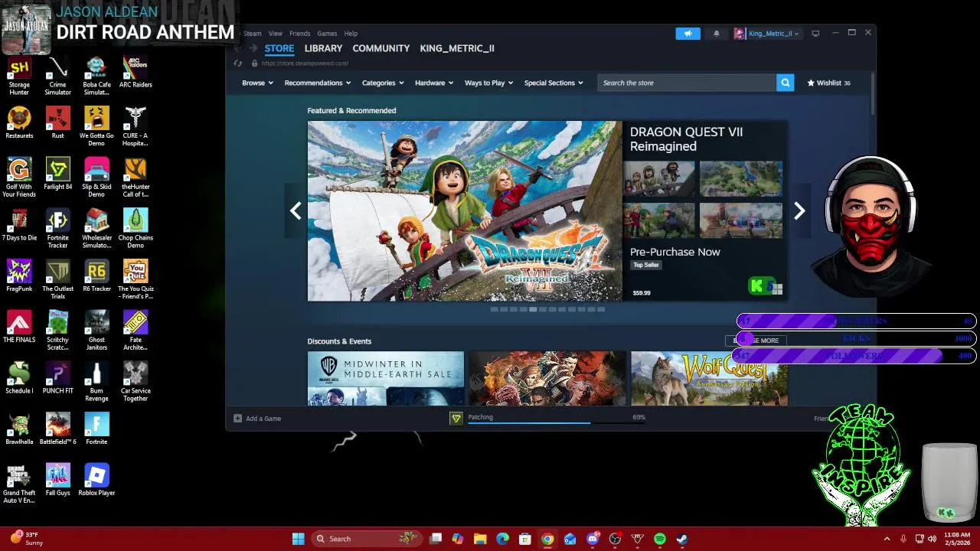Open the WolfQuest Anniversary Edition banner

(x=709, y=378)
